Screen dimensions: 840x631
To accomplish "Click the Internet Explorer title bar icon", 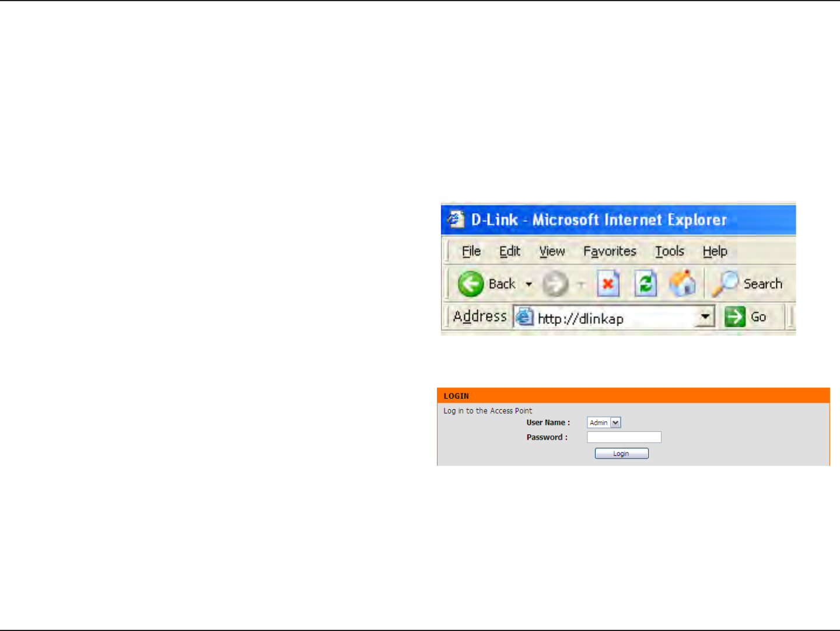I will pyautogui.click(x=456, y=219).
